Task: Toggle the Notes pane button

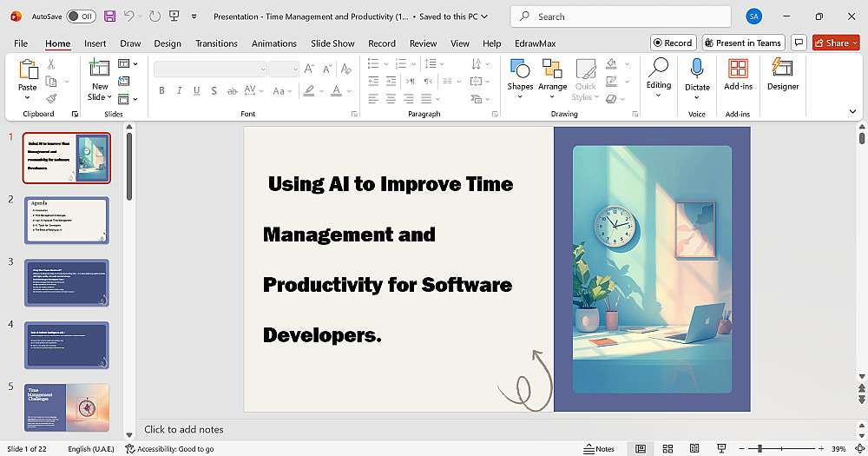Action: 598,449
